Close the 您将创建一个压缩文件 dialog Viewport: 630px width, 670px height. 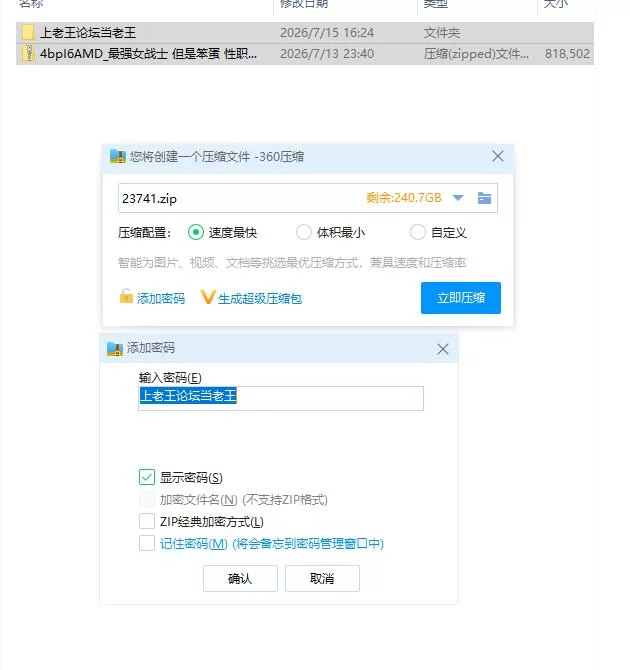(x=498, y=156)
